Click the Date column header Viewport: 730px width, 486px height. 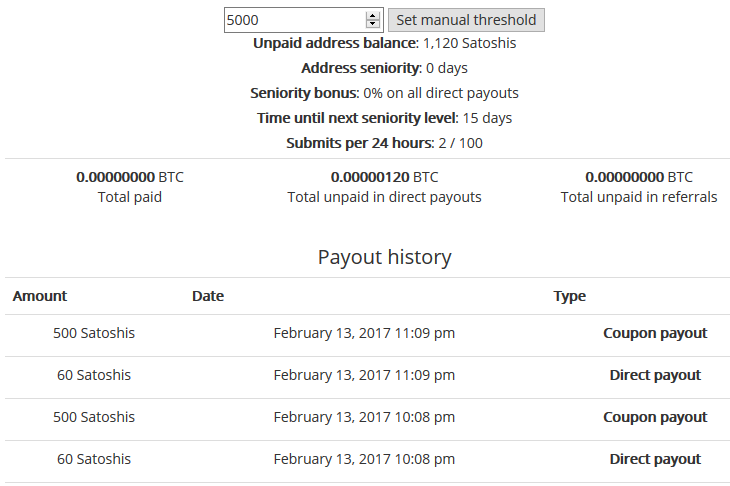tap(208, 296)
